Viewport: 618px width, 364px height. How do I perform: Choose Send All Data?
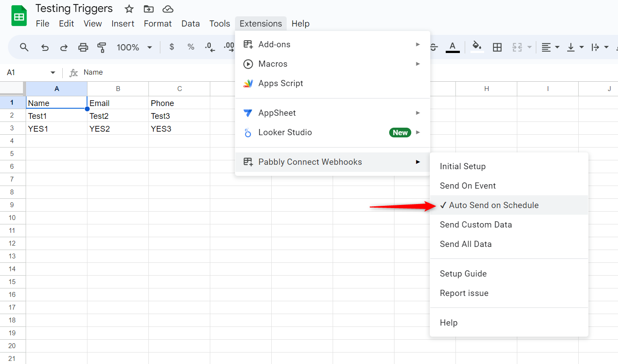click(x=509, y=244)
